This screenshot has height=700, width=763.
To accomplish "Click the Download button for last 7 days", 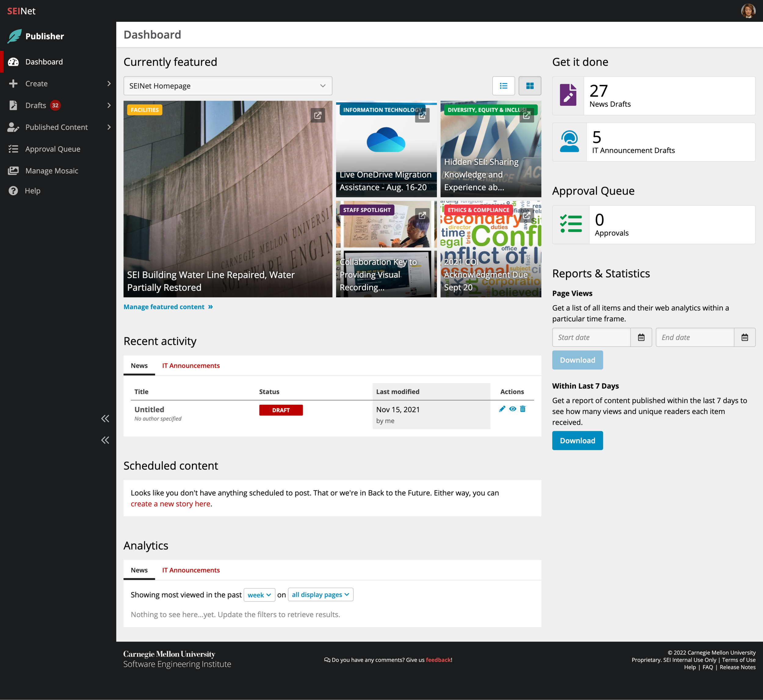I will 577,440.
